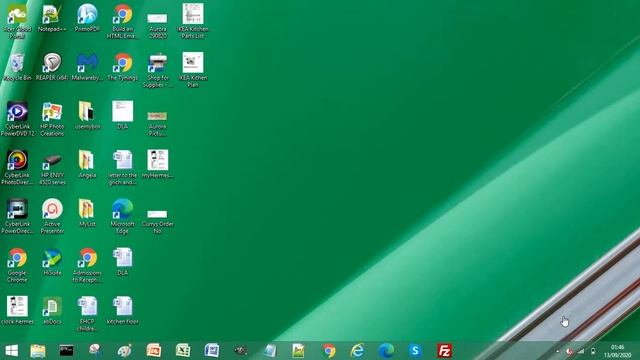Viewport: 640px width, 360px height.
Task: Open Skype from the taskbar
Action: [x=415, y=351]
